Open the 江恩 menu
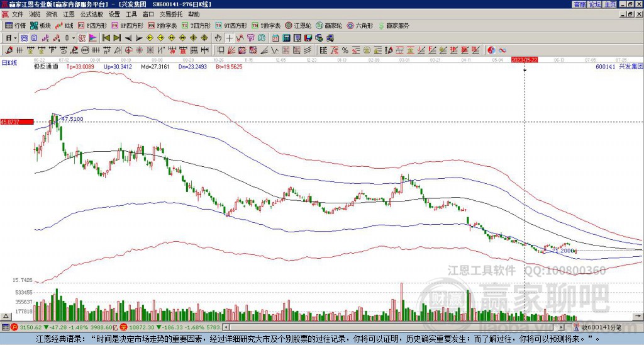The width and height of the screenshot is (644, 345). coord(69,14)
